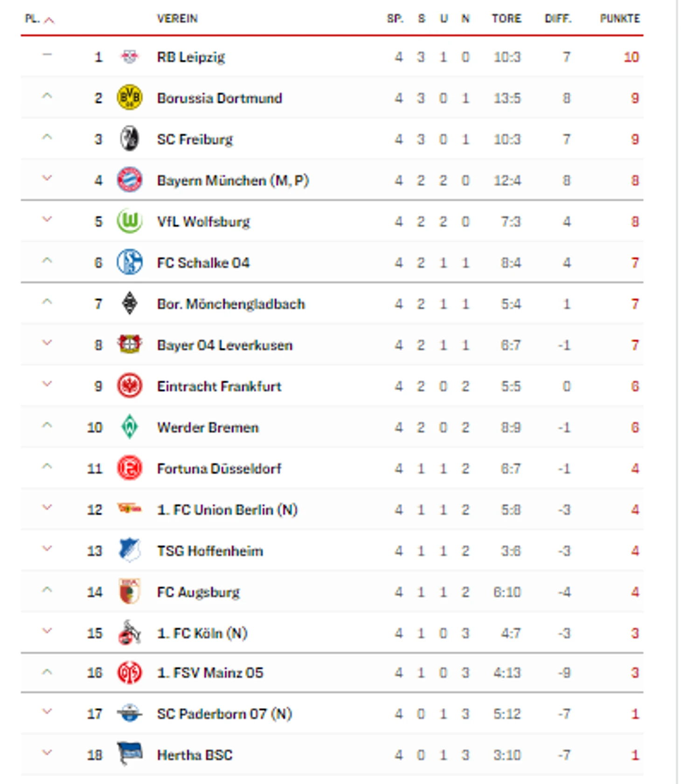This screenshot has width=681, height=784.
Task: Click the Werder Bremen diamond logo
Action: (x=130, y=426)
